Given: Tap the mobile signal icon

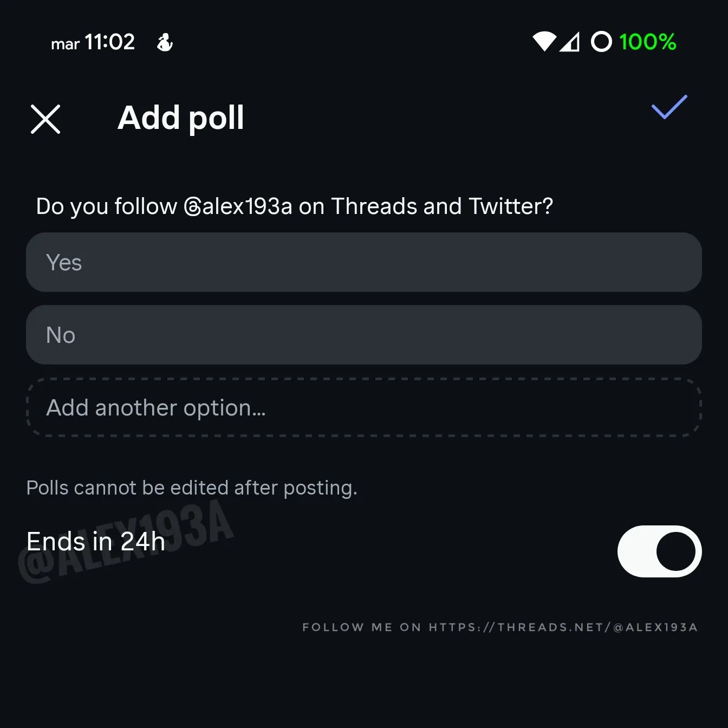Looking at the screenshot, I should (x=571, y=42).
